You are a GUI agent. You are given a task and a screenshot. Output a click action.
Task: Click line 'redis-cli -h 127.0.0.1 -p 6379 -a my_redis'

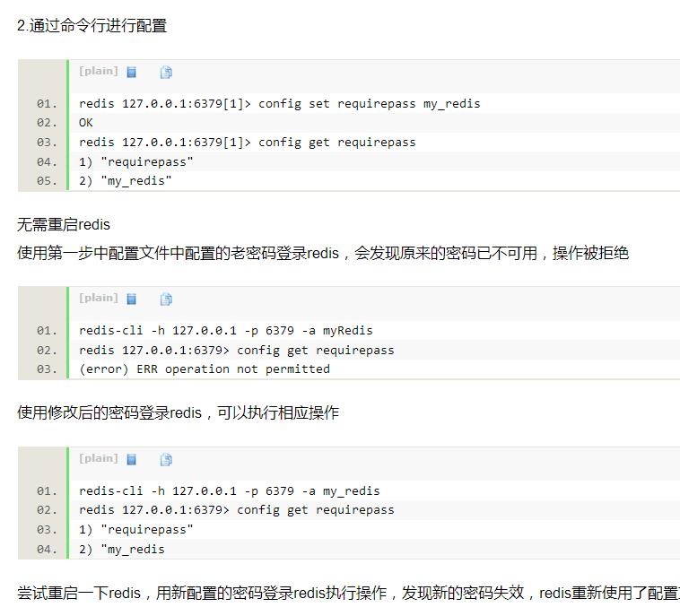tap(230, 490)
